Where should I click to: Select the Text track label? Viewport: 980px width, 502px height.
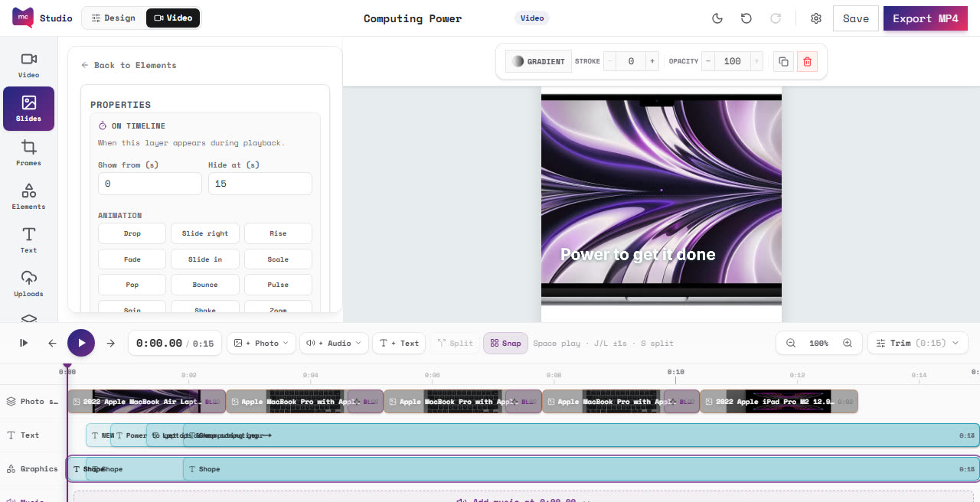click(24, 435)
